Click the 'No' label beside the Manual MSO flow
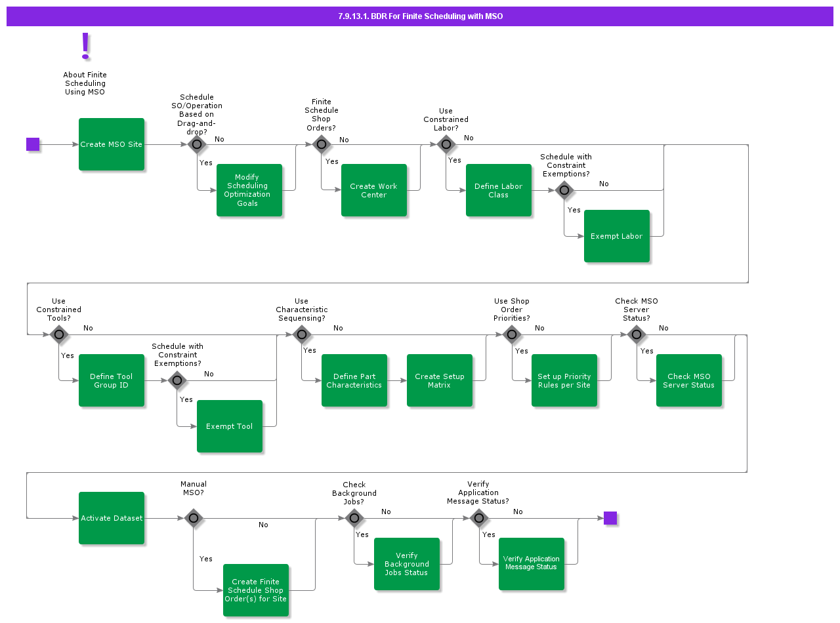This screenshot has height=623, width=840. coord(263,525)
